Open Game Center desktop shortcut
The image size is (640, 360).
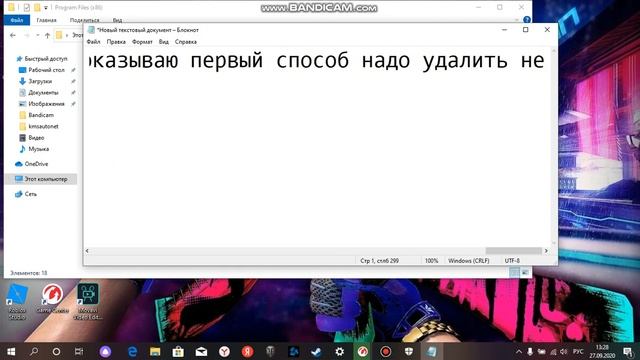tap(52, 299)
